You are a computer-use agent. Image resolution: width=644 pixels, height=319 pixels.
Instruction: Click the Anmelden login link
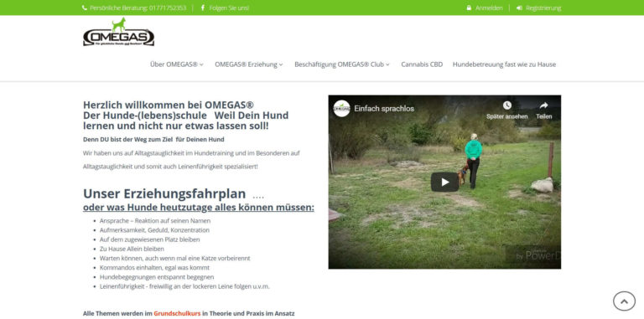pos(489,8)
